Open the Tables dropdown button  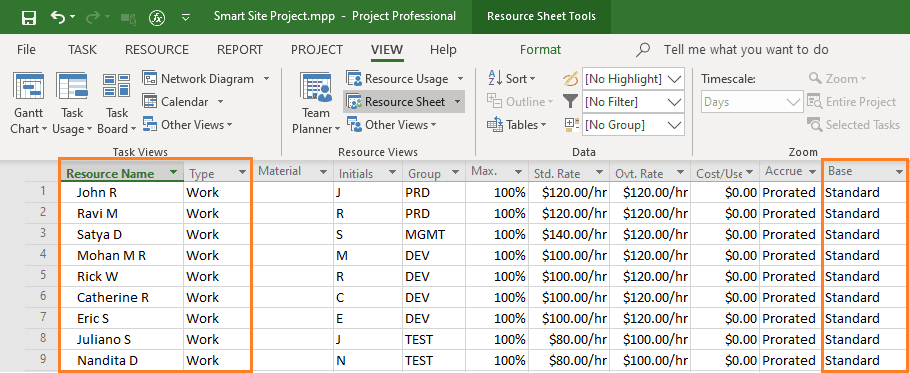coord(517,125)
